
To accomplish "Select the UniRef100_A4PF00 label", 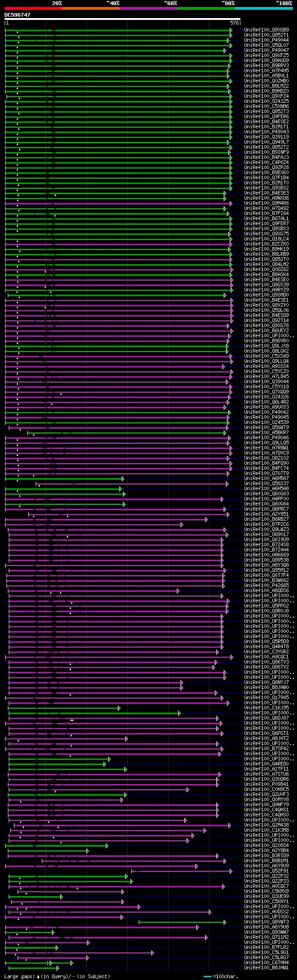I will tap(266, 499).
